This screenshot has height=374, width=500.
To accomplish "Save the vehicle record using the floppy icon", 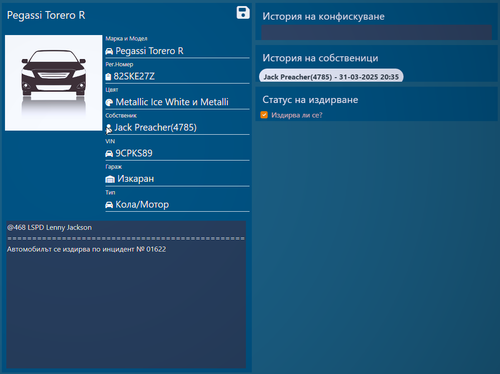I will [243, 13].
